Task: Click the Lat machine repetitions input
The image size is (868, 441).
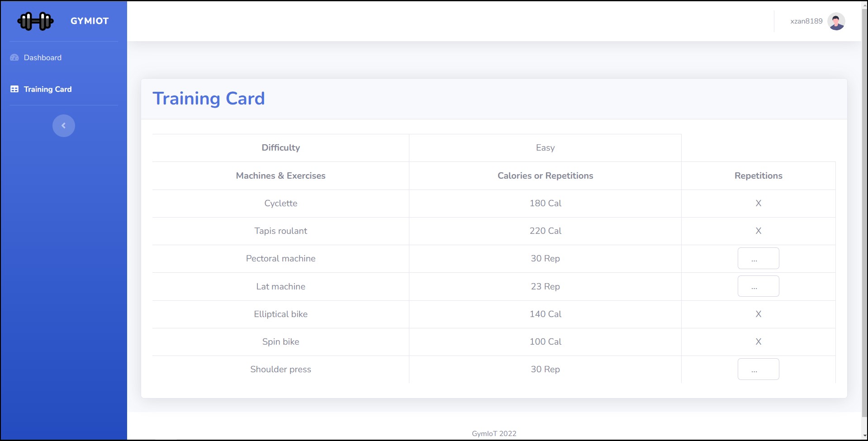Action: click(x=758, y=286)
